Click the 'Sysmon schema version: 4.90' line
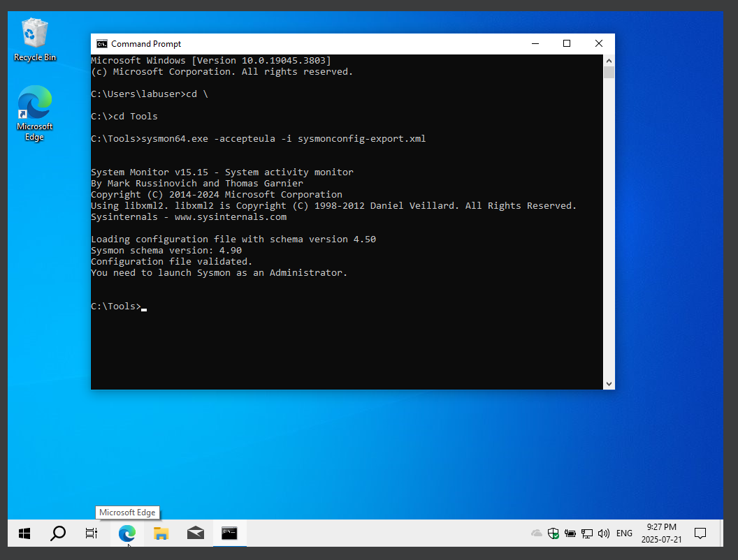 pyautogui.click(x=166, y=250)
